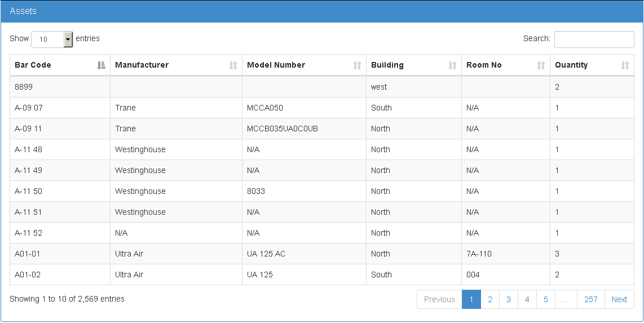The width and height of the screenshot is (644, 323).
Task: Open page 4 of the assets table
Action: (527, 299)
